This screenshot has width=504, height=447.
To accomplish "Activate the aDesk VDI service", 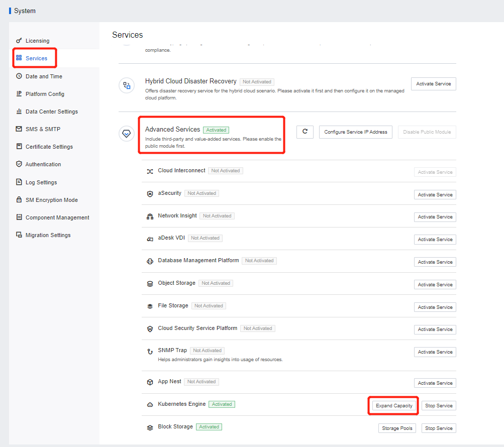I will (x=435, y=240).
